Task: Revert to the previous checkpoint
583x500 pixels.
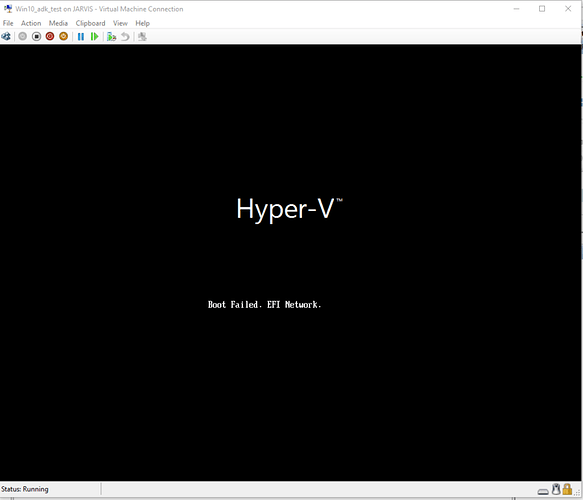Action: click(x=125, y=36)
